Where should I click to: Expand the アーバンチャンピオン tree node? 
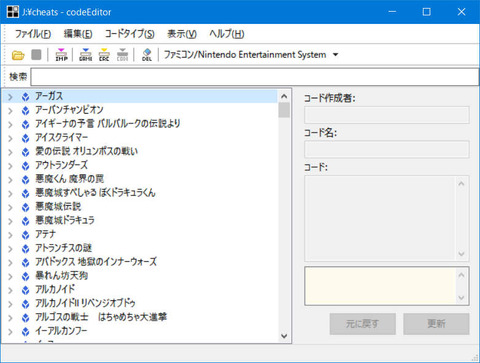[10, 111]
